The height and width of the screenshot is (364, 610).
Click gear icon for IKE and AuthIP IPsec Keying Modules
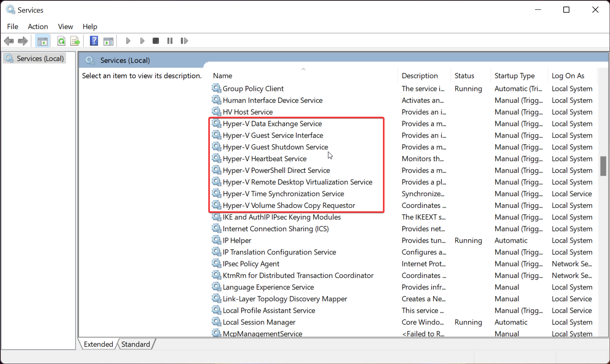[x=216, y=217]
